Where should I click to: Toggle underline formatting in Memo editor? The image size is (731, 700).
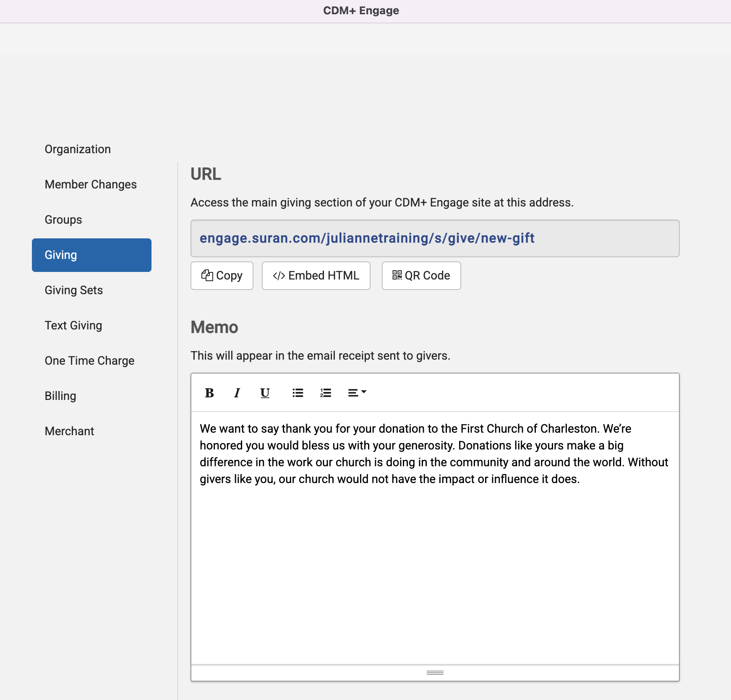pos(265,393)
